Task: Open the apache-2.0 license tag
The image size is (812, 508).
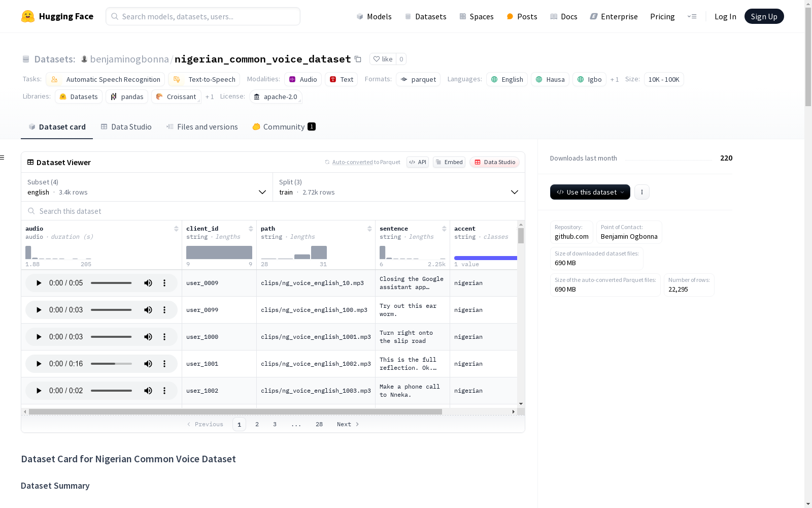Action: click(x=276, y=97)
